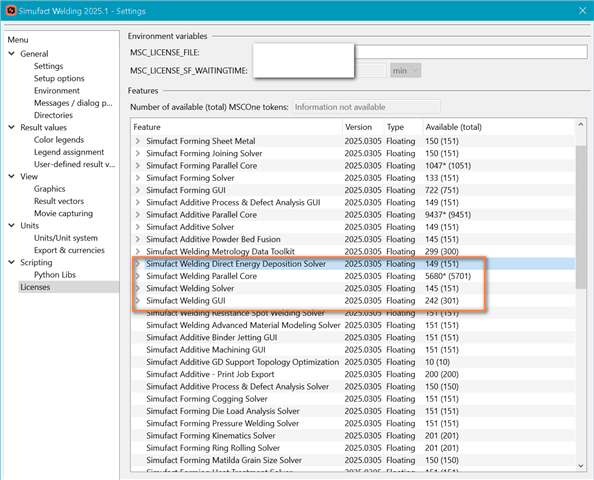This screenshot has height=480, width=594.
Task: Select Simufact Additive Binder Jetting GUI row
Action: (x=353, y=337)
